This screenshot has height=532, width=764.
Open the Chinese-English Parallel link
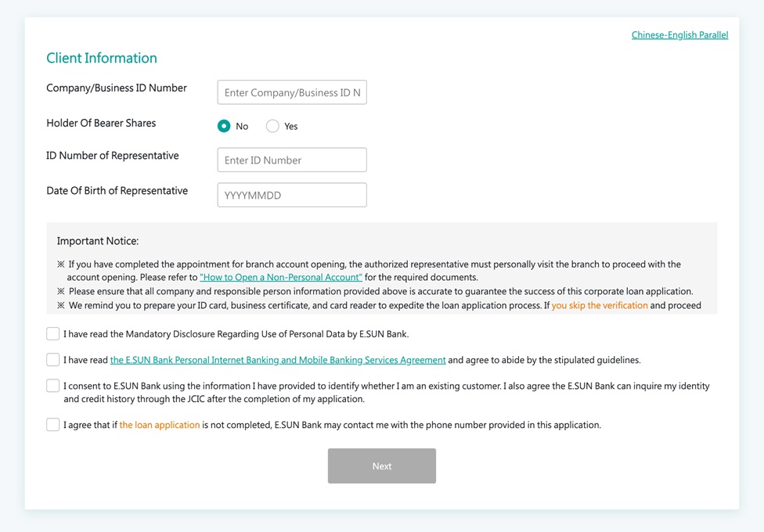tap(679, 35)
